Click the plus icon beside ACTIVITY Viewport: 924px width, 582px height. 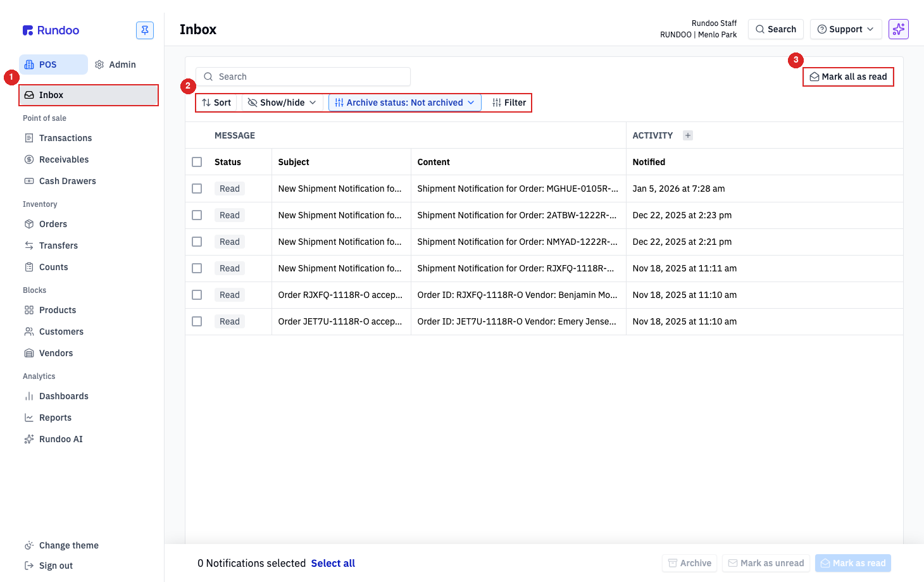(x=688, y=135)
